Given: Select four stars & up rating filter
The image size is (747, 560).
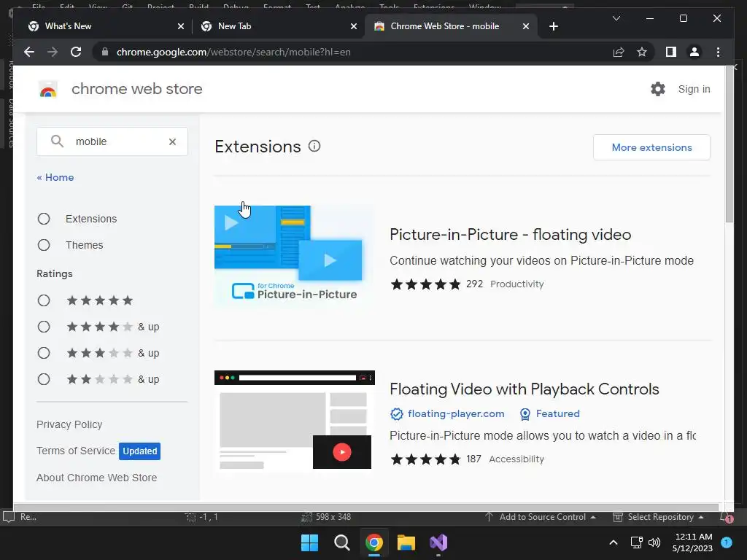Looking at the screenshot, I should pyautogui.click(x=44, y=327).
